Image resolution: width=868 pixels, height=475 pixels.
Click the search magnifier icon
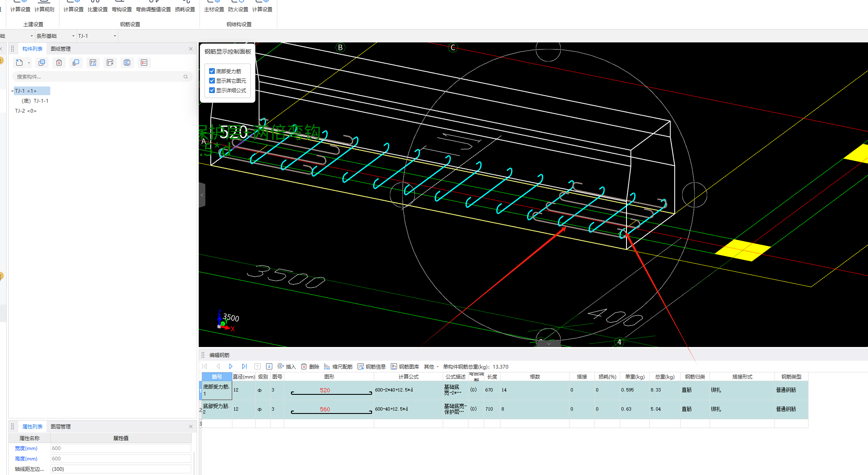coord(185,77)
